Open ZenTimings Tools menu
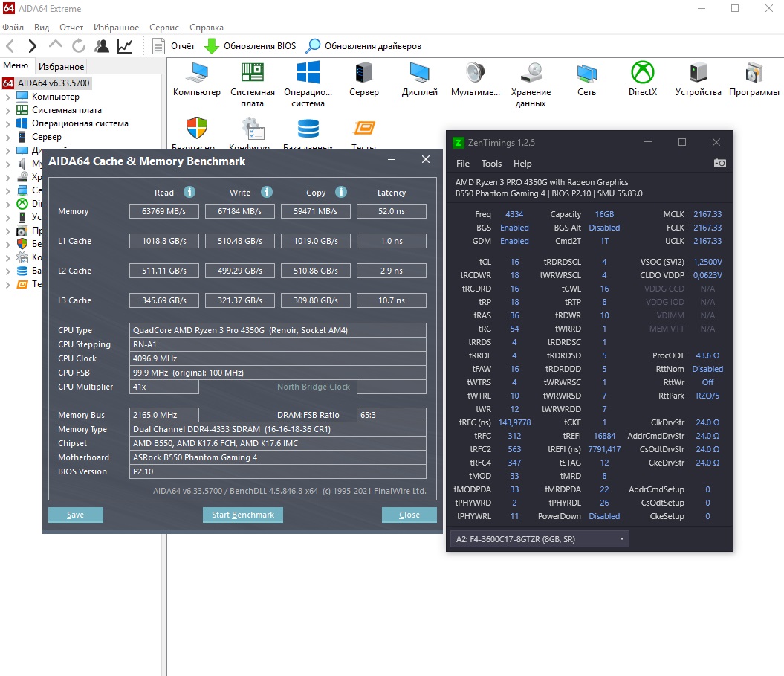The image size is (784, 676). tap(491, 164)
